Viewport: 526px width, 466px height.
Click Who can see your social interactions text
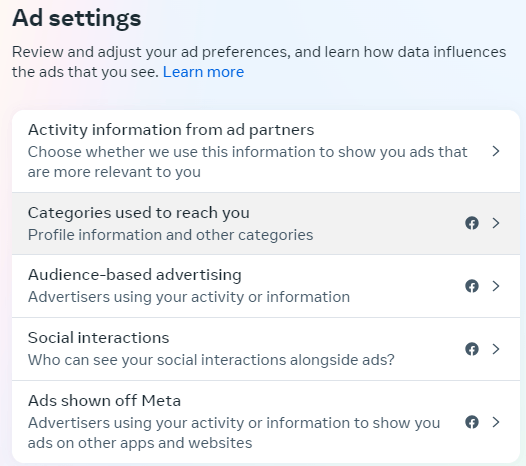[211, 360]
